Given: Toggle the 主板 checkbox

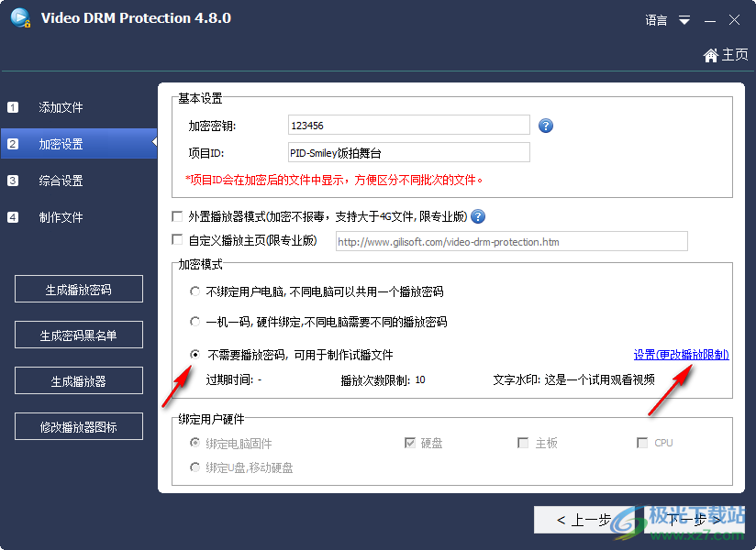Looking at the screenshot, I should pos(523,443).
